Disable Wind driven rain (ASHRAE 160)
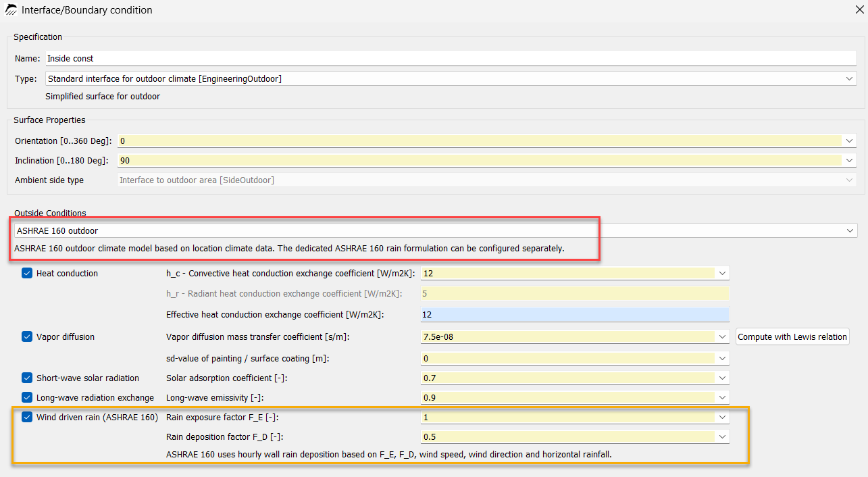The image size is (868, 477). pos(27,418)
